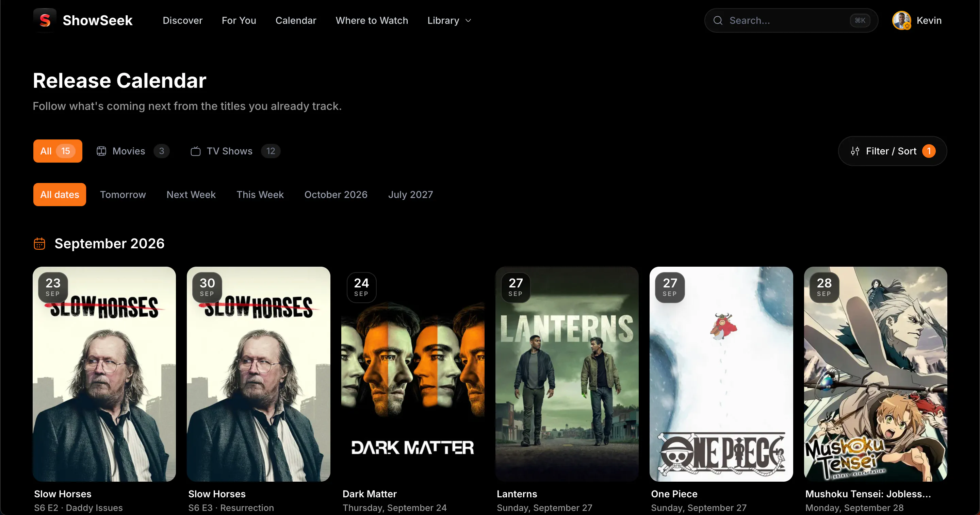This screenshot has width=980, height=515.
Task: Filter releases to July 2027
Action: [410, 194]
